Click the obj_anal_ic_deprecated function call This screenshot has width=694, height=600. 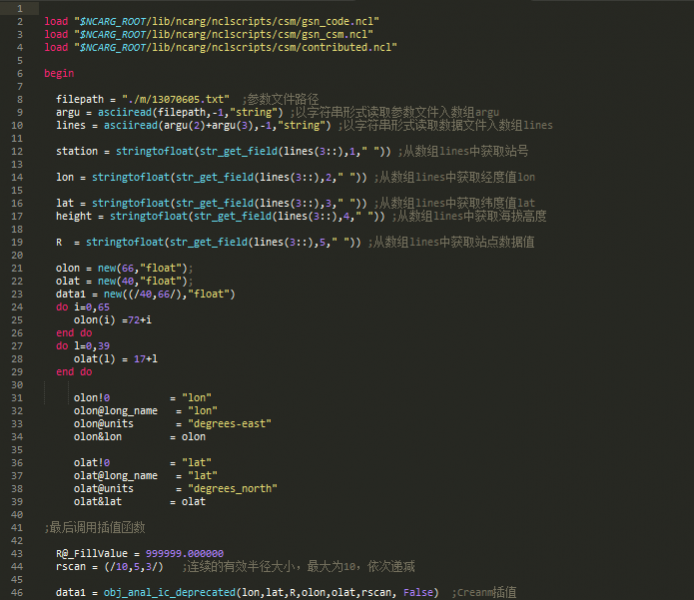click(x=168, y=592)
